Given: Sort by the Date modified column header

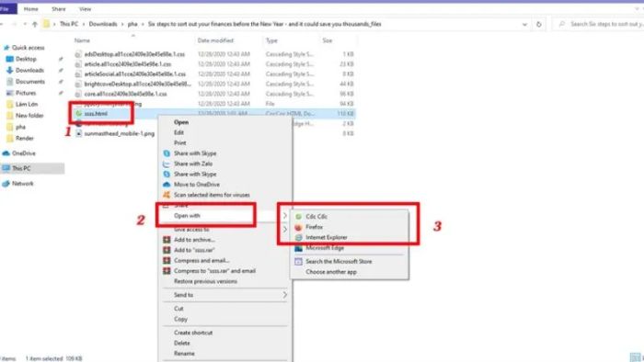Looking at the screenshot, I should (x=215, y=40).
